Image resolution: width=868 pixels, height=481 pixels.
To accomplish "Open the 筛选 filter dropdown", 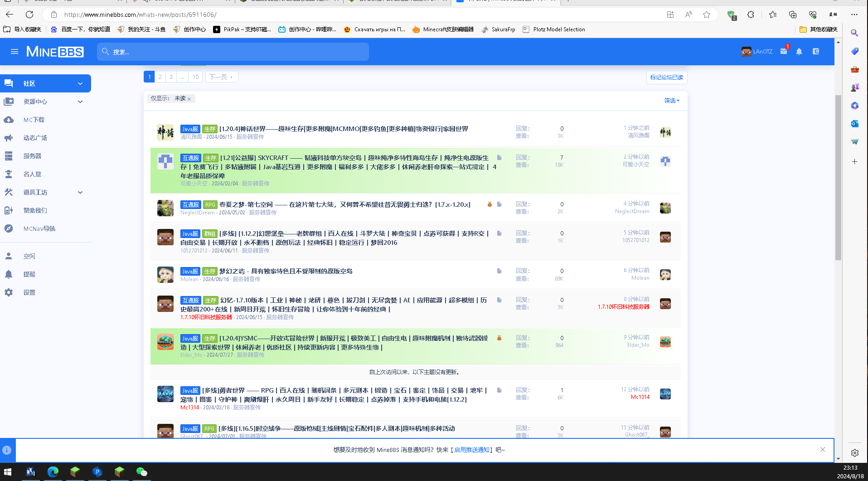I will [672, 101].
